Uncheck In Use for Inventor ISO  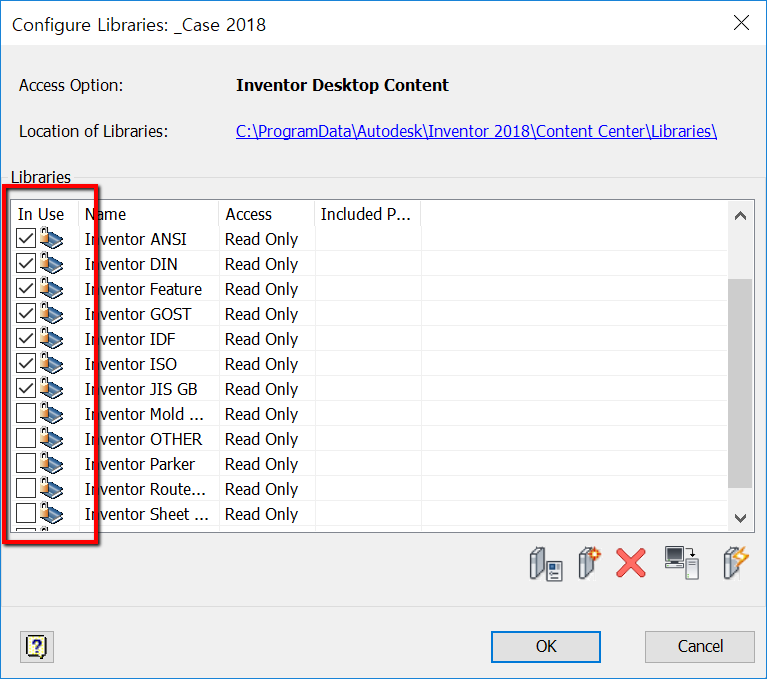click(x=26, y=363)
